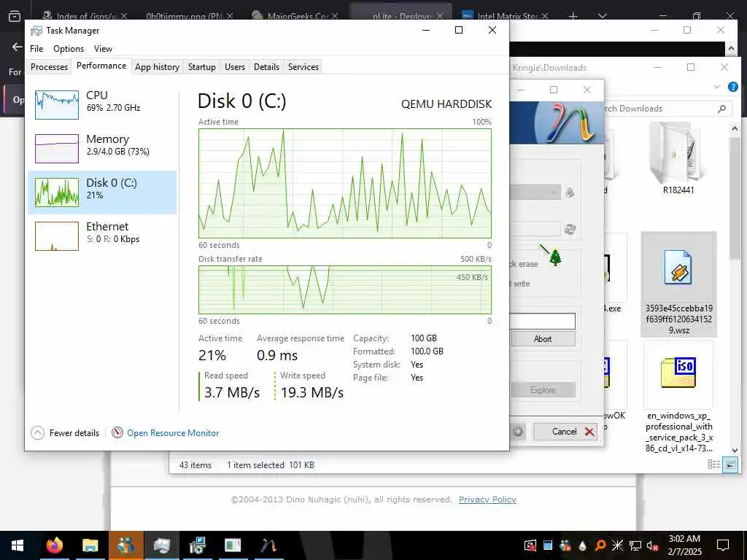Open File Explorer from the taskbar

click(x=90, y=545)
